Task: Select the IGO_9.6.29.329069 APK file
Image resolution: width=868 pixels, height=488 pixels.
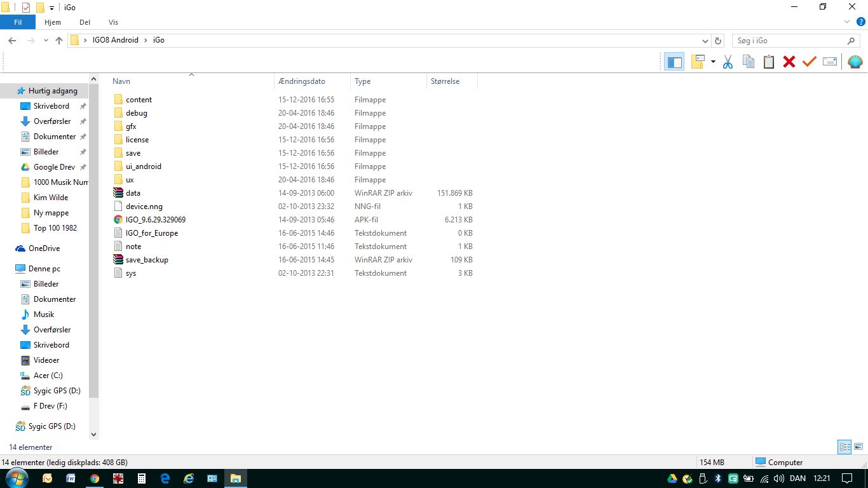Action: point(156,220)
